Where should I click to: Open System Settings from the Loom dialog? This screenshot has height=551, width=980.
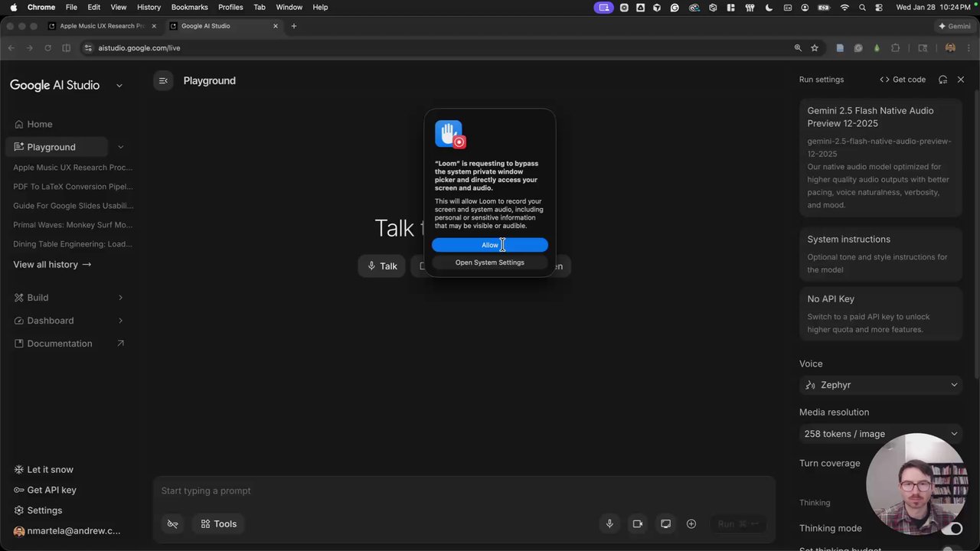(490, 262)
